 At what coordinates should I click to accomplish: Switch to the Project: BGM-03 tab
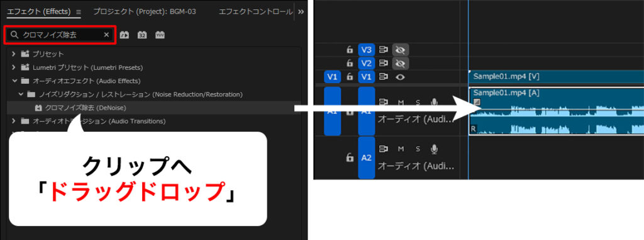point(145,11)
